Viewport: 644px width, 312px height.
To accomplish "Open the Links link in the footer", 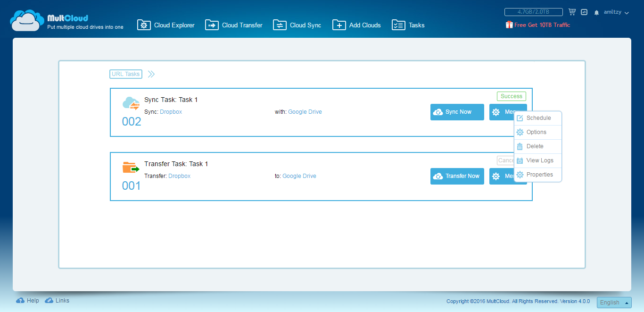I will 57,300.
